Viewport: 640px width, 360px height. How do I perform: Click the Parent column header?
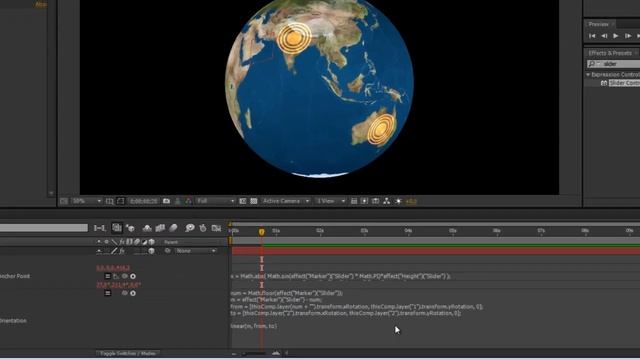point(171,242)
